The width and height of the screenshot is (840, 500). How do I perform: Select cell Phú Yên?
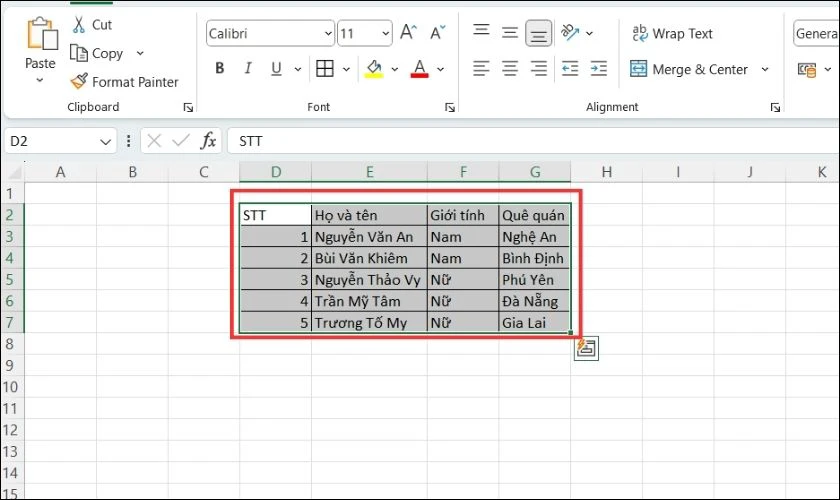click(534, 280)
